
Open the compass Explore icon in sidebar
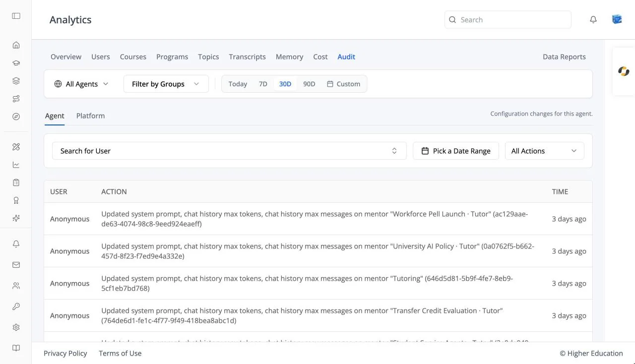(16, 117)
